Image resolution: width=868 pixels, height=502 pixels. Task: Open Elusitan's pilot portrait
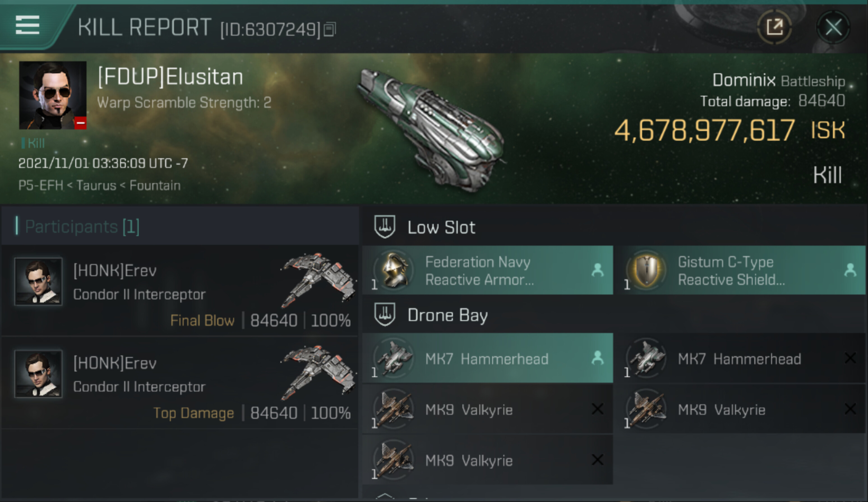coord(53,95)
